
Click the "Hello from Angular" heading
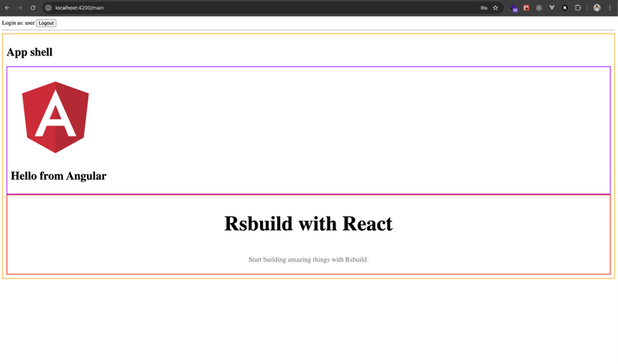point(58,176)
